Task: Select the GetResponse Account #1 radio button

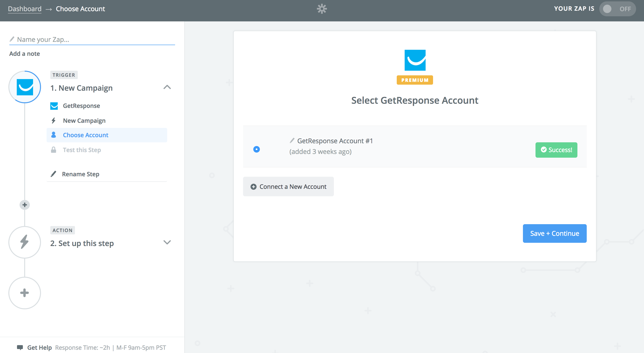Action: pos(257,149)
